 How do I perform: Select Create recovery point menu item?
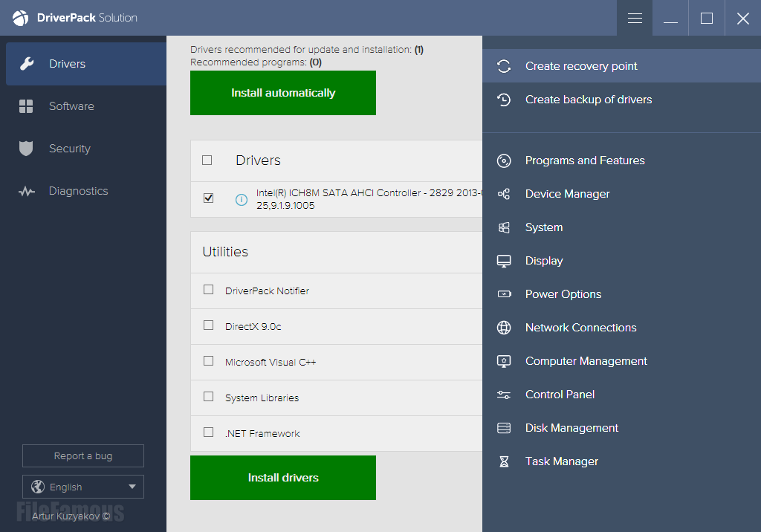click(622, 66)
